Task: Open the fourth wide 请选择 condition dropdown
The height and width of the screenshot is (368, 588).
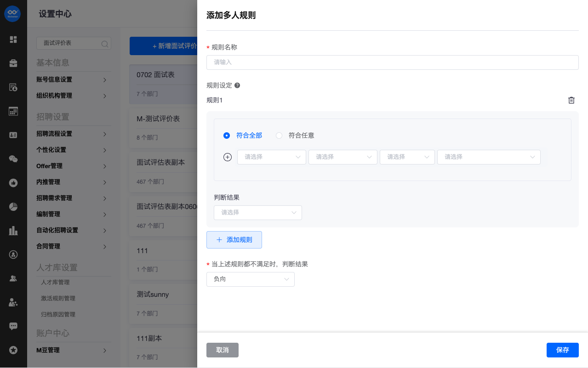Action: point(489,157)
